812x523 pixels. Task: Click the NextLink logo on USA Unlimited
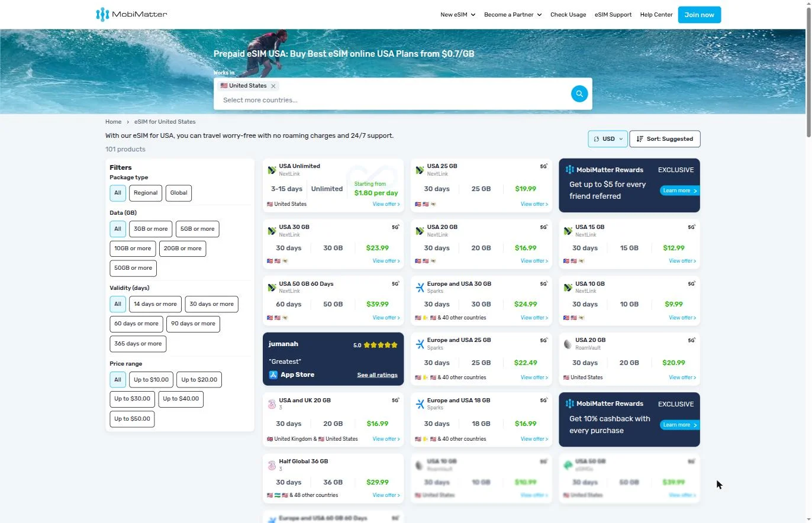272,170
